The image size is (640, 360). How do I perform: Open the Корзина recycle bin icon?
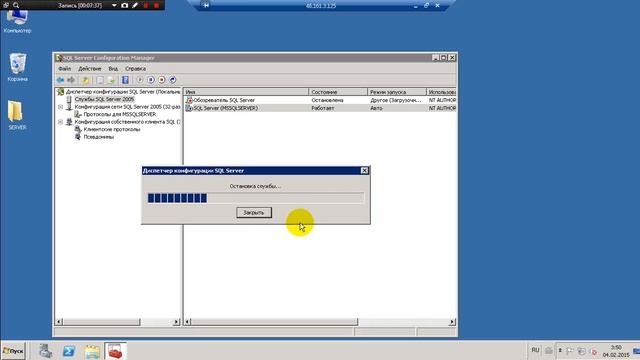coord(17,67)
